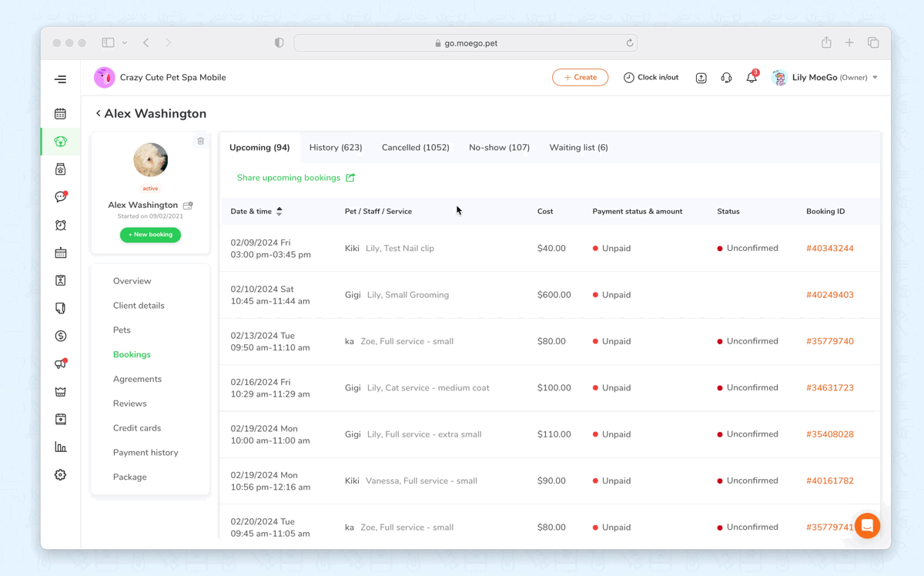
Task: Click the browser back arrow
Action: pyautogui.click(x=146, y=43)
